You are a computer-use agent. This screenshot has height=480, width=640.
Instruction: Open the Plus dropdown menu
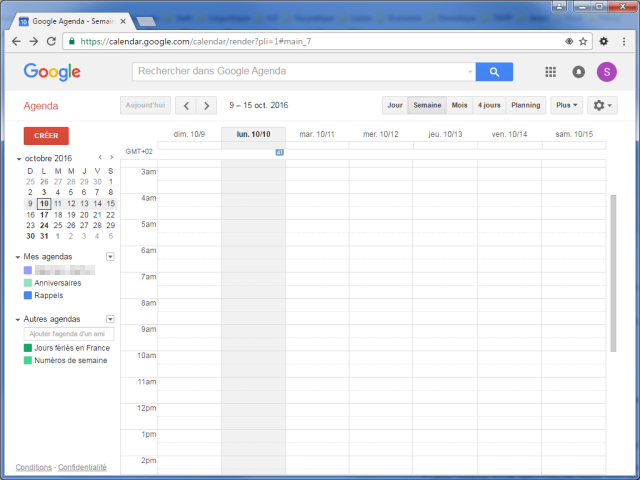tap(567, 105)
